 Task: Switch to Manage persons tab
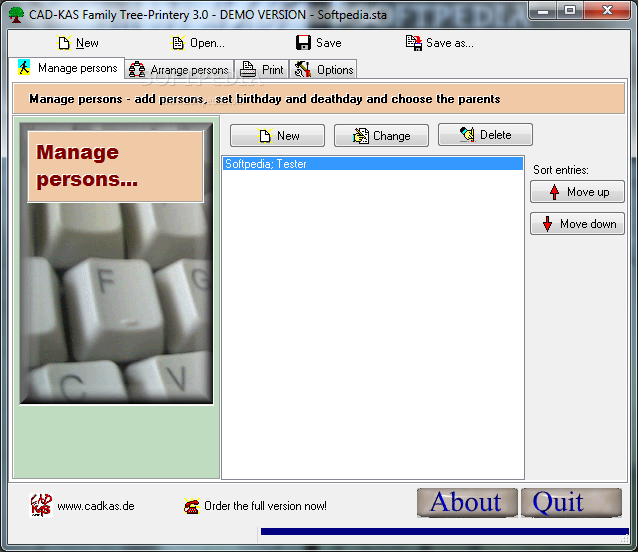tap(67, 68)
